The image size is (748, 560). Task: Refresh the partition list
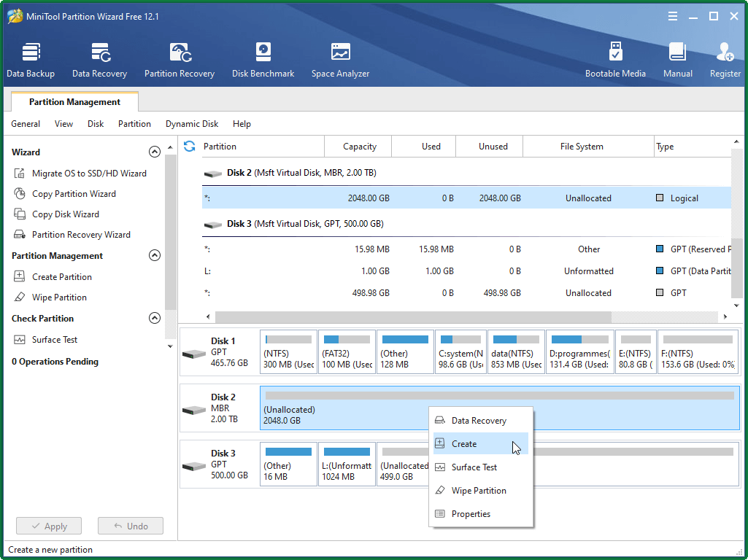189,146
